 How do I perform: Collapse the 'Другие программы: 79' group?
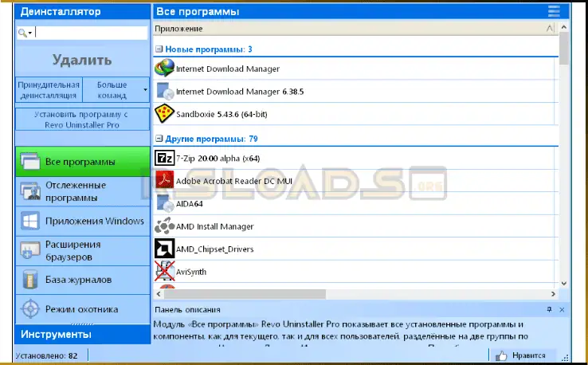click(159, 139)
